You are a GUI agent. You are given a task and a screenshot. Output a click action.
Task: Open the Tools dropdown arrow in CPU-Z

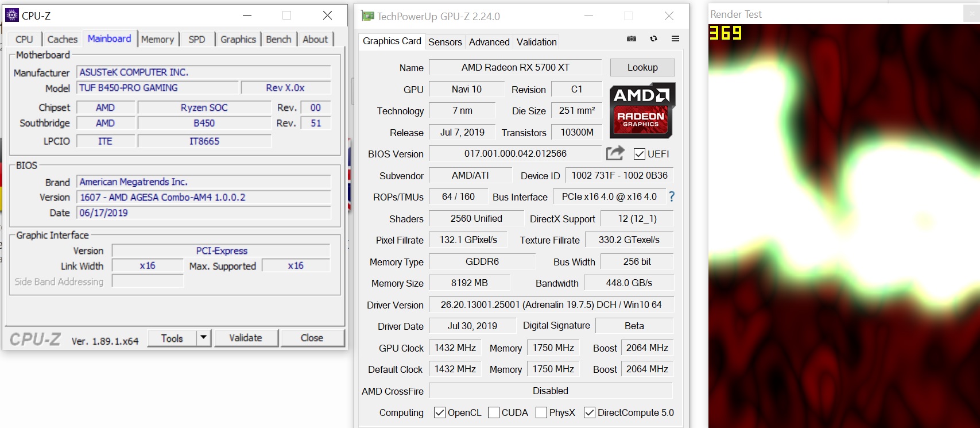click(x=204, y=338)
